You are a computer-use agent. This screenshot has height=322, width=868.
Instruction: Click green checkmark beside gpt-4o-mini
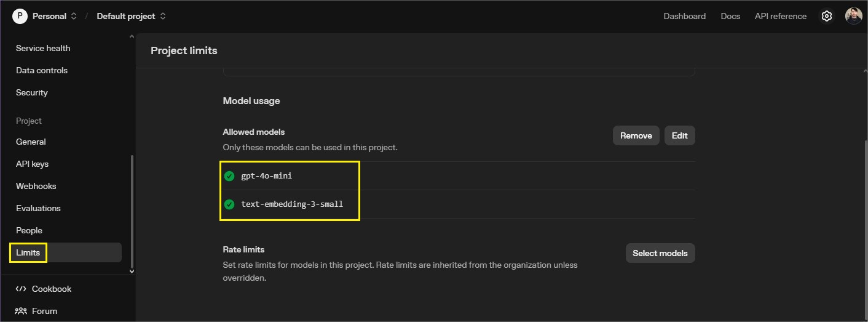tap(229, 176)
